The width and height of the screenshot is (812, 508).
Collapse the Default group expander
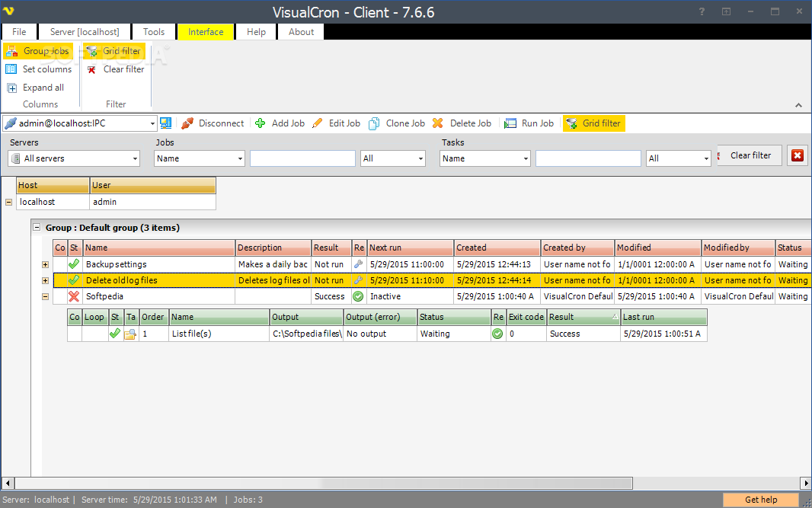pos(37,227)
